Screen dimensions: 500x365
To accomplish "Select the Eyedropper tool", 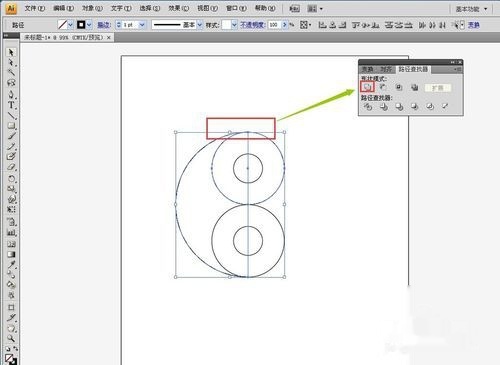I will point(11,265).
